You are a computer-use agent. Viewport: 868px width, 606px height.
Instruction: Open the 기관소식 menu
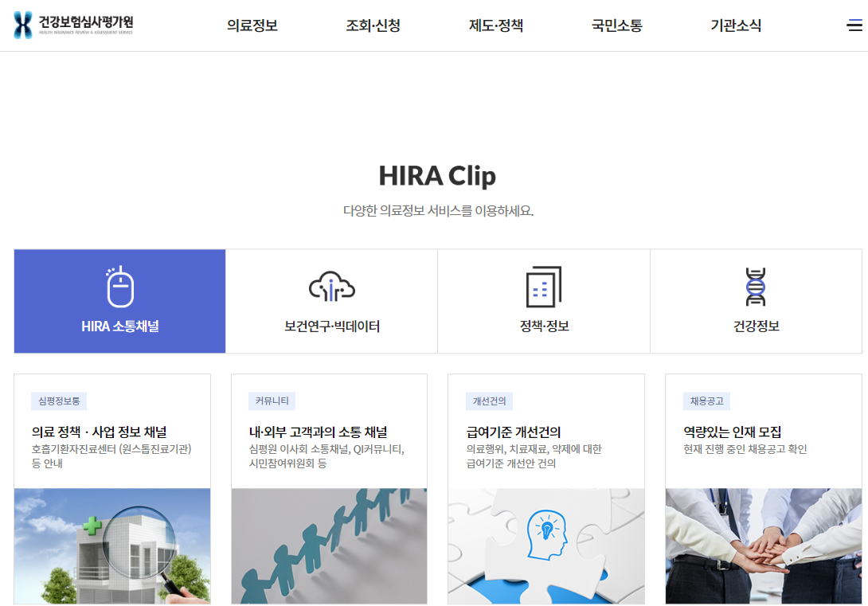(x=736, y=25)
